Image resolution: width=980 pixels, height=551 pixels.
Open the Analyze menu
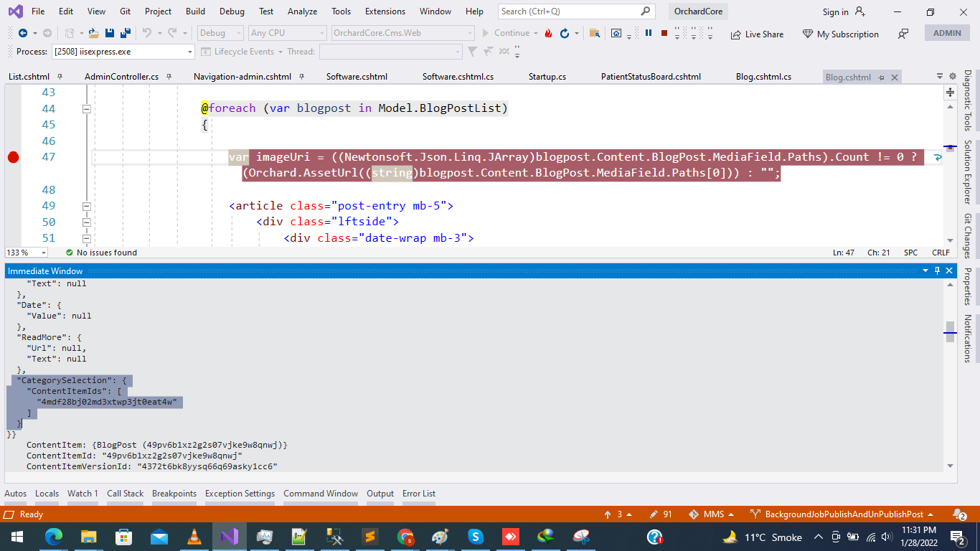pos(302,11)
